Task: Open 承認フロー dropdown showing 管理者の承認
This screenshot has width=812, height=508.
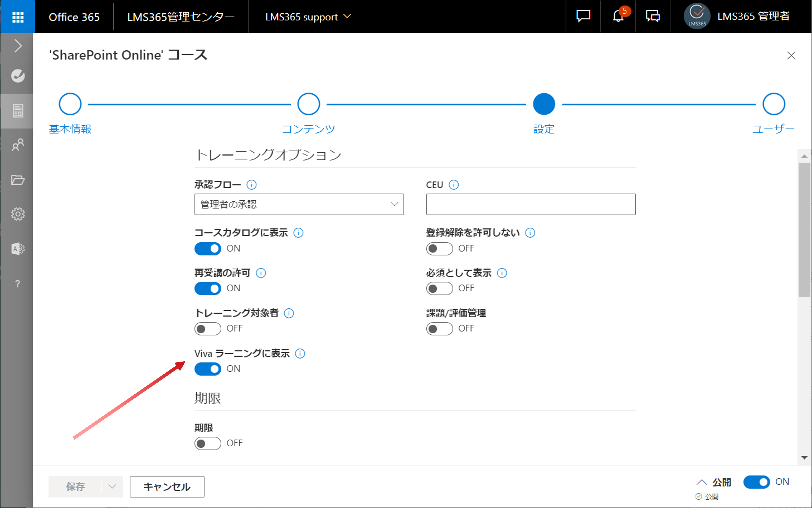Action: (x=299, y=204)
